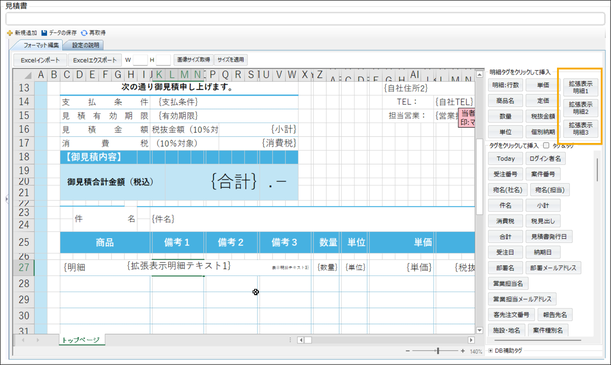Click row header 27
The height and width of the screenshot is (365, 611).
point(24,268)
